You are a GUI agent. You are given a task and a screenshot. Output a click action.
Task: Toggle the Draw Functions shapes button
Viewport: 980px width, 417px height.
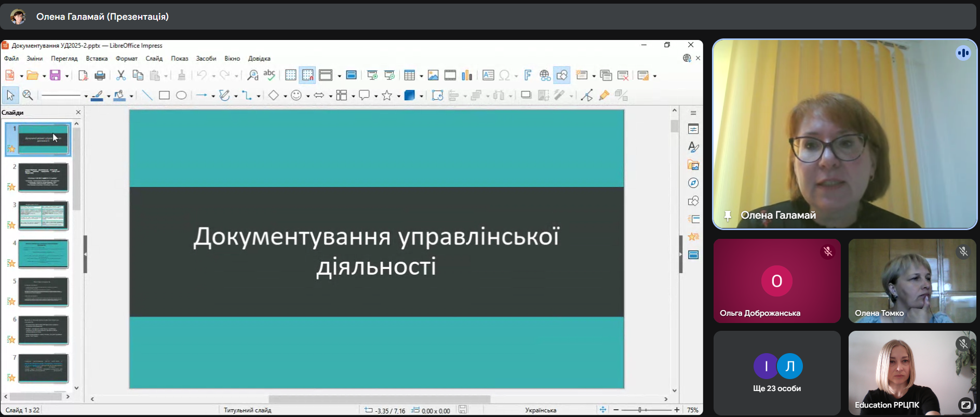[x=562, y=76]
